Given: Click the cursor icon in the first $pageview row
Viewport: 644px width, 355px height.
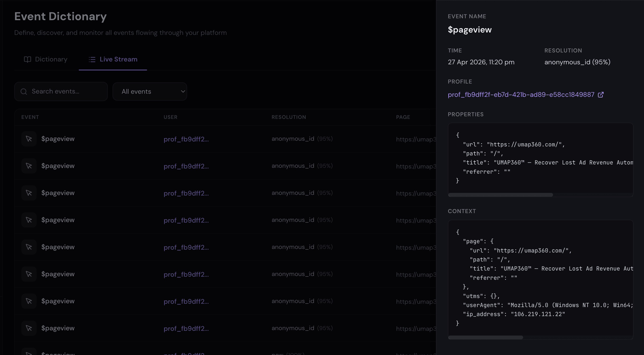Looking at the screenshot, I should coord(29,139).
